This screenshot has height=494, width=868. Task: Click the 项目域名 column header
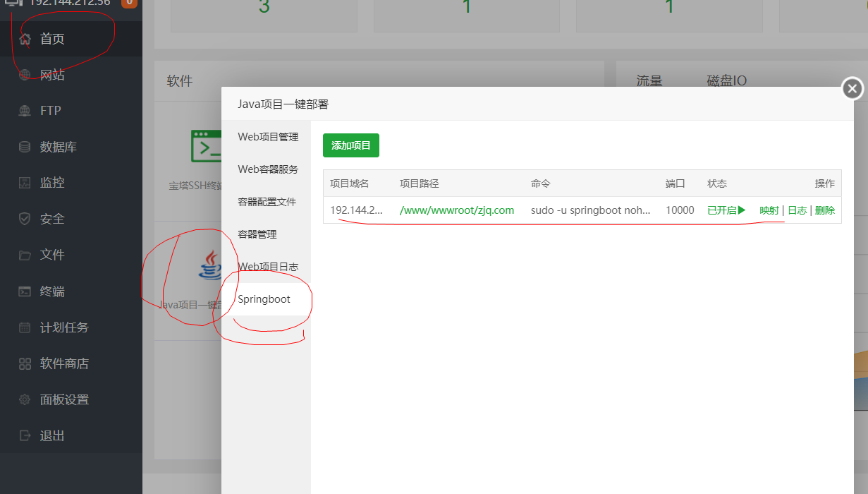(x=350, y=183)
